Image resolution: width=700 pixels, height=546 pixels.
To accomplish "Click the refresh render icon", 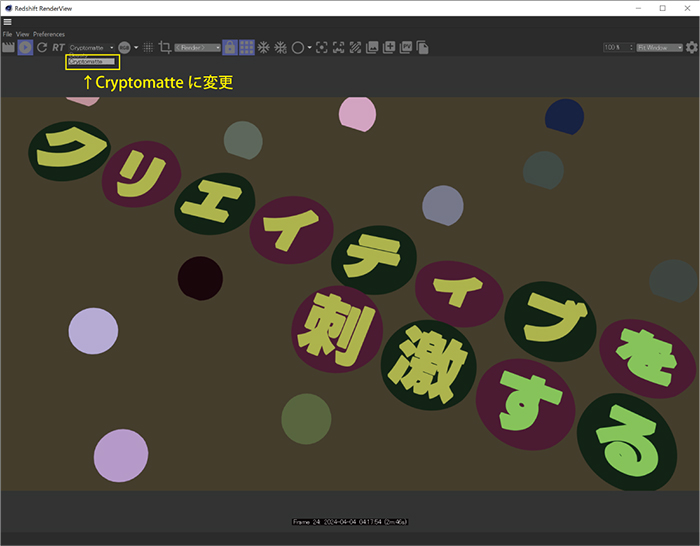I will 42,47.
